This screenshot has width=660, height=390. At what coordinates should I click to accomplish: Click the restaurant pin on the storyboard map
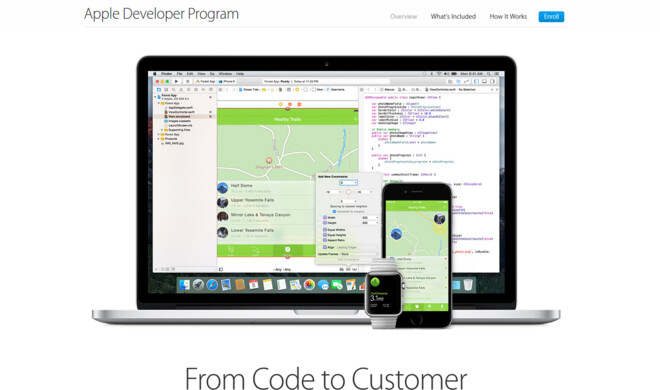[269, 160]
